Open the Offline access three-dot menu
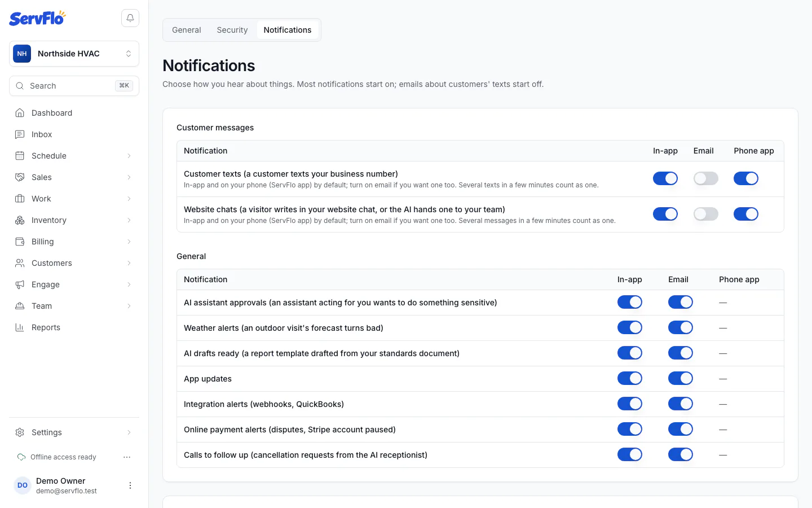The image size is (812, 508). click(x=127, y=457)
